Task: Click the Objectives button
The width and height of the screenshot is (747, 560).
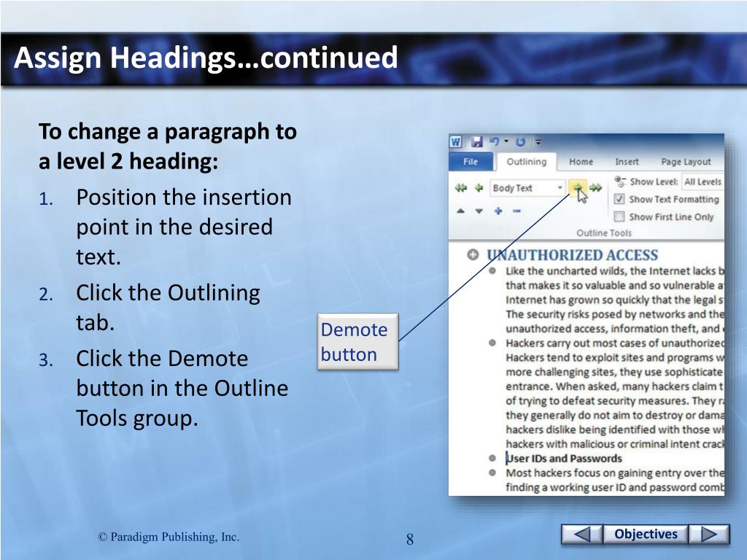Action: pos(646,534)
